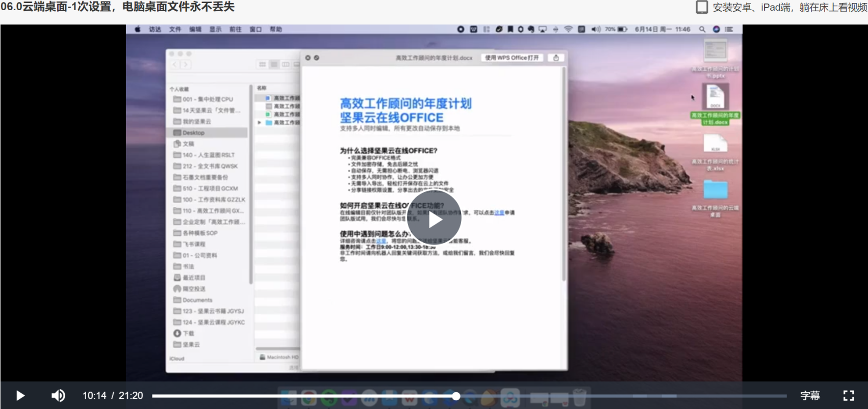Expand the folder row disclosure triangle in Finder
The height and width of the screenshot is (409, 868).
tap(260, 123)
